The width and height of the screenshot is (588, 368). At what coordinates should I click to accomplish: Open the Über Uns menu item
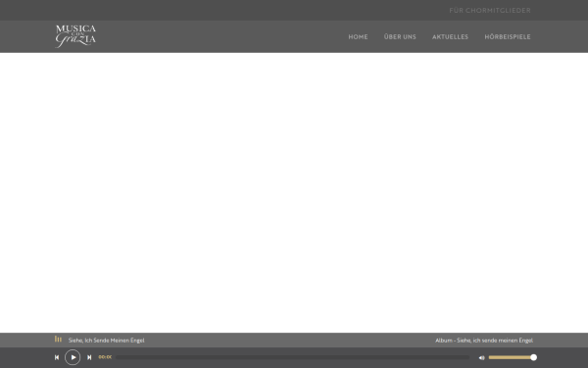pos(400,37)
